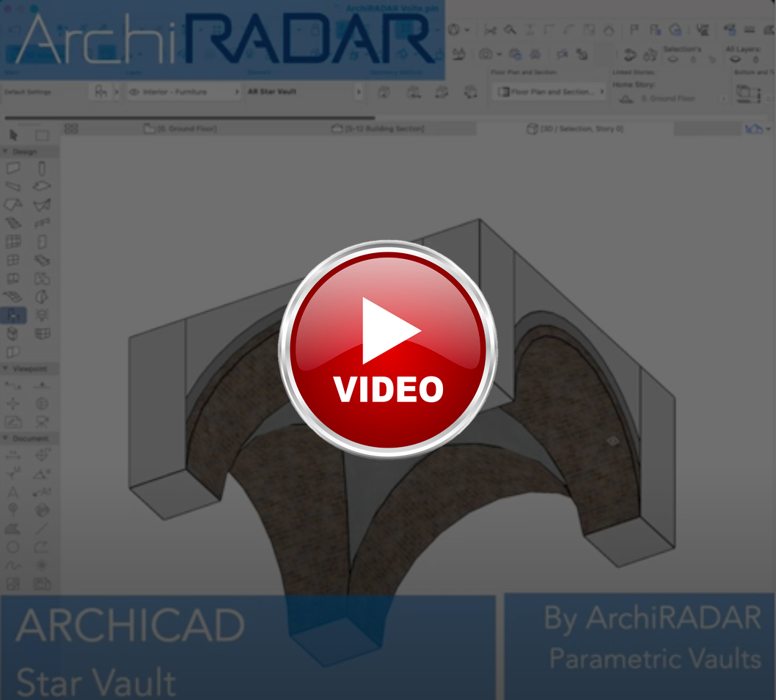The image size is (776, 700).
Task: Collapse the Viewpoint toolbox section
Action: coord(6,368)
